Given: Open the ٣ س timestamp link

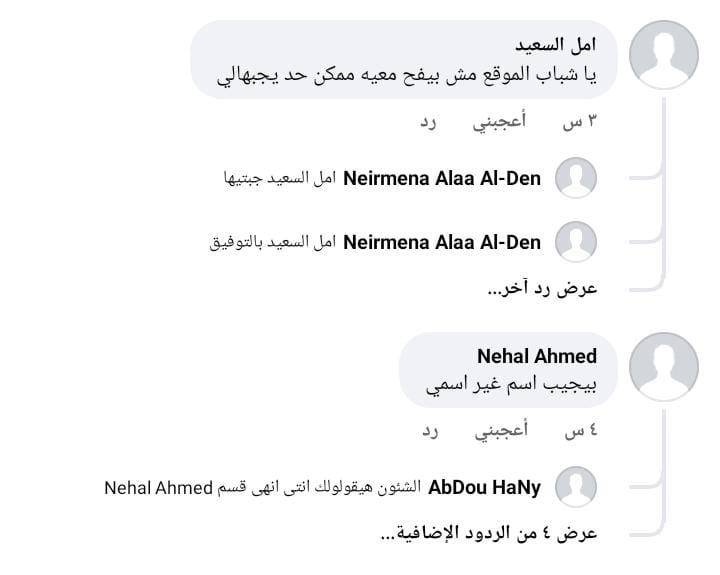Looking at the screenshot, I should click(580, 121).
